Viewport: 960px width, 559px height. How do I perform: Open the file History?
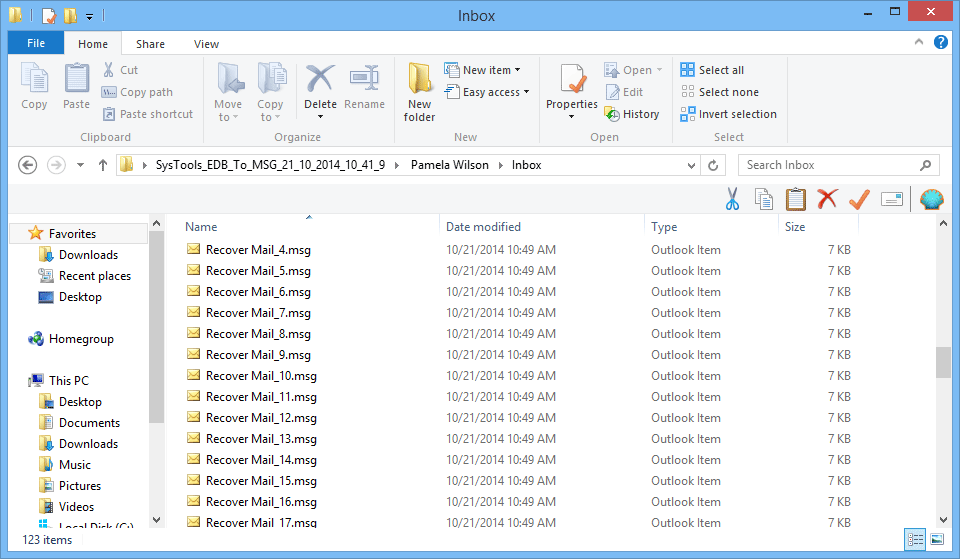pyautogui.click(x=631, y=114)
